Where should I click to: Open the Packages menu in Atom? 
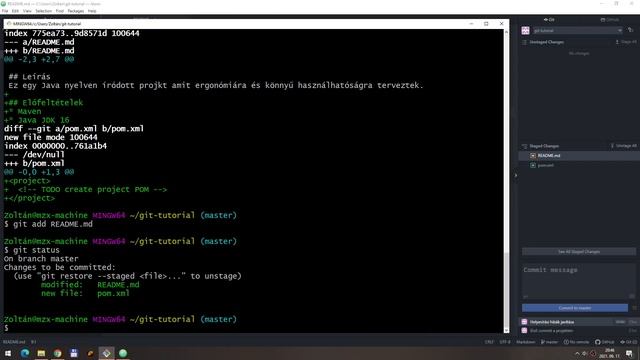click(76, 11)
